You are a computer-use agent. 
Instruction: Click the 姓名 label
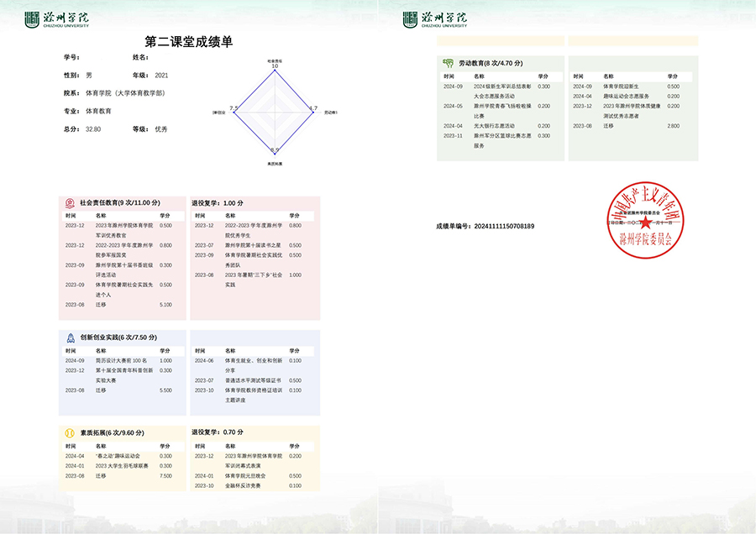click(x=140, y=57)
